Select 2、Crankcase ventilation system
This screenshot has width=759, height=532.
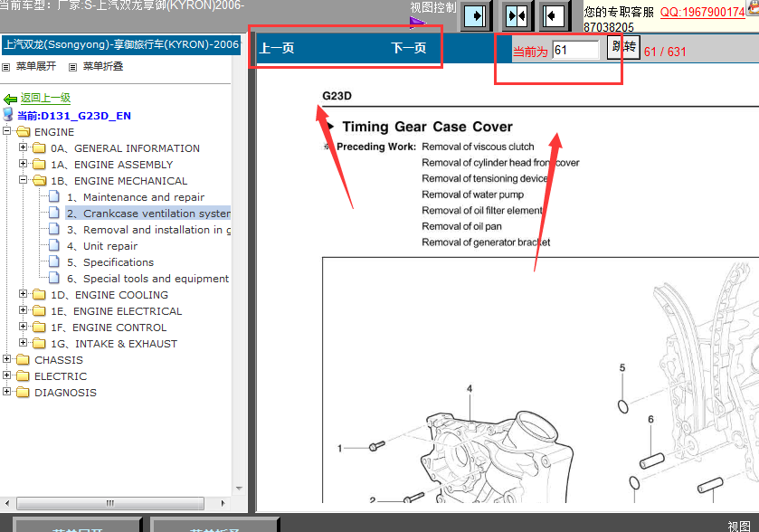coord(148,214)
